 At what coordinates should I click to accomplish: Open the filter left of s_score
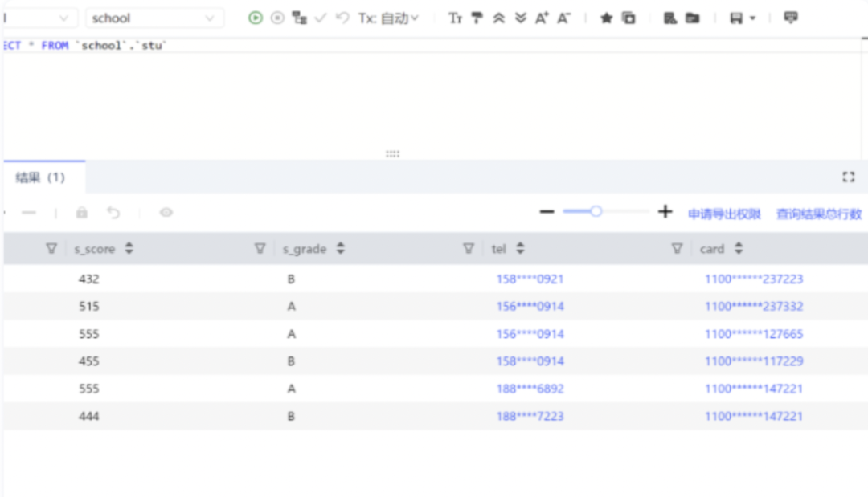click(51, 248)
